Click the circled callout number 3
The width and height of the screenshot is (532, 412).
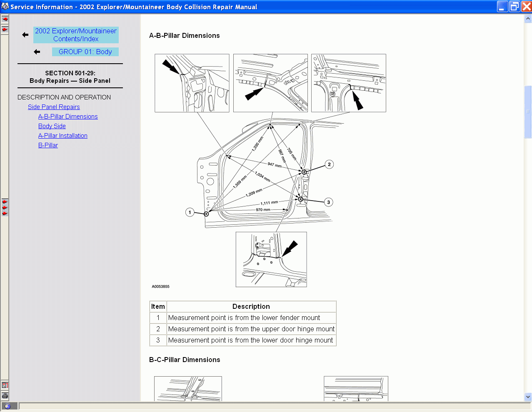pyautogui.click(x=328, y=202)
